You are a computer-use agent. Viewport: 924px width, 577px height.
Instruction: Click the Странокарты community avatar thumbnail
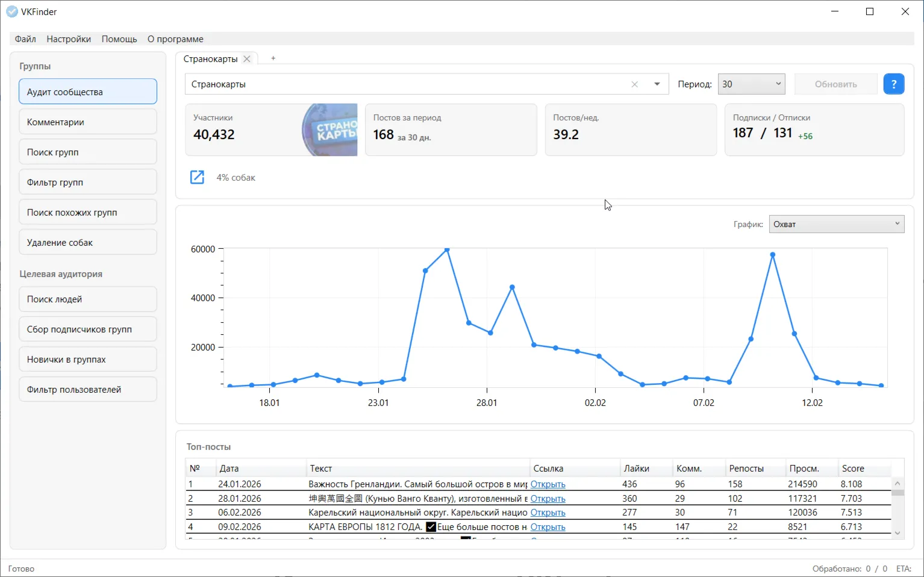329,130
